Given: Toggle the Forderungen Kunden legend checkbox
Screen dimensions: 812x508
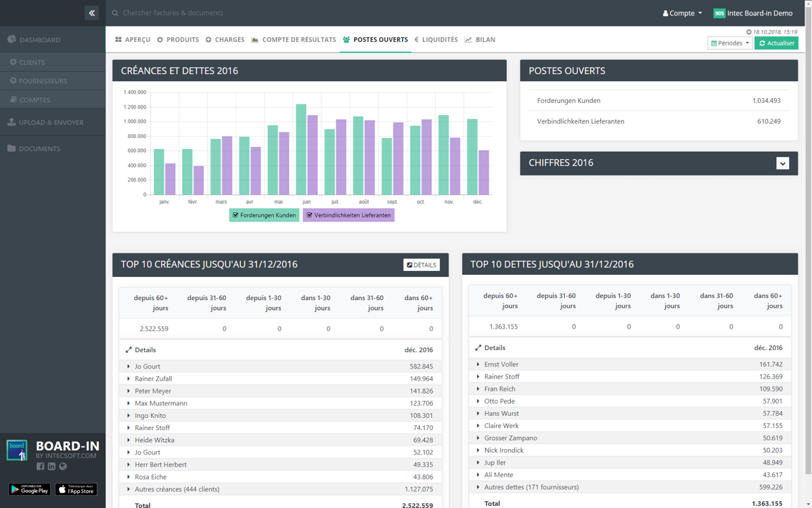Looking at the screenshot, I should pos(235,215).
